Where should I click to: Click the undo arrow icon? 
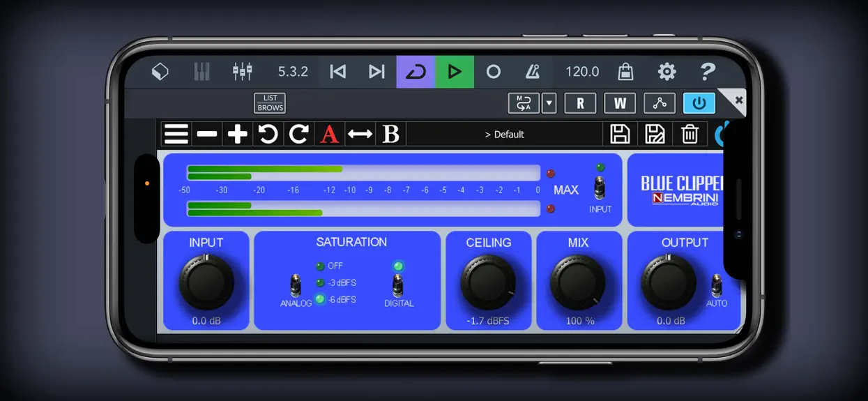(x=268, y=134)
